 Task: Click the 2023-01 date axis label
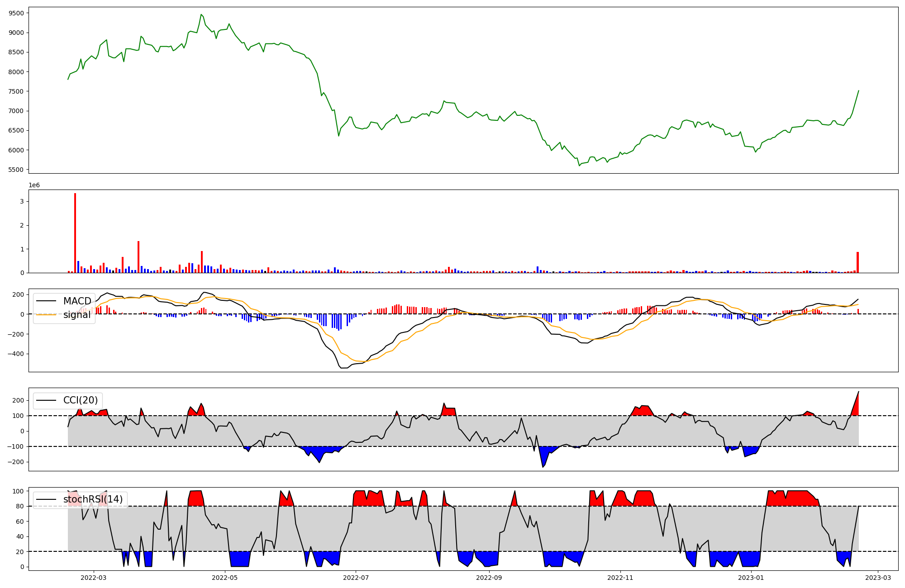751,578
